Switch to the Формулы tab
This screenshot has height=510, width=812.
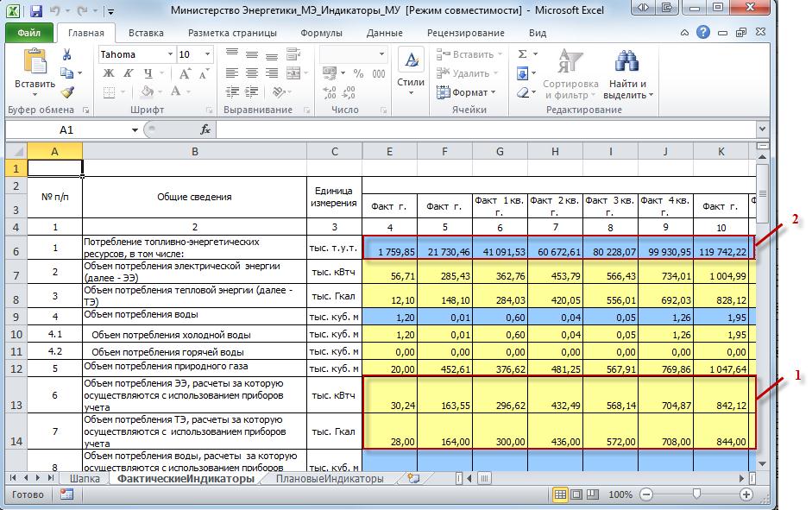click(x=321, y=33)
